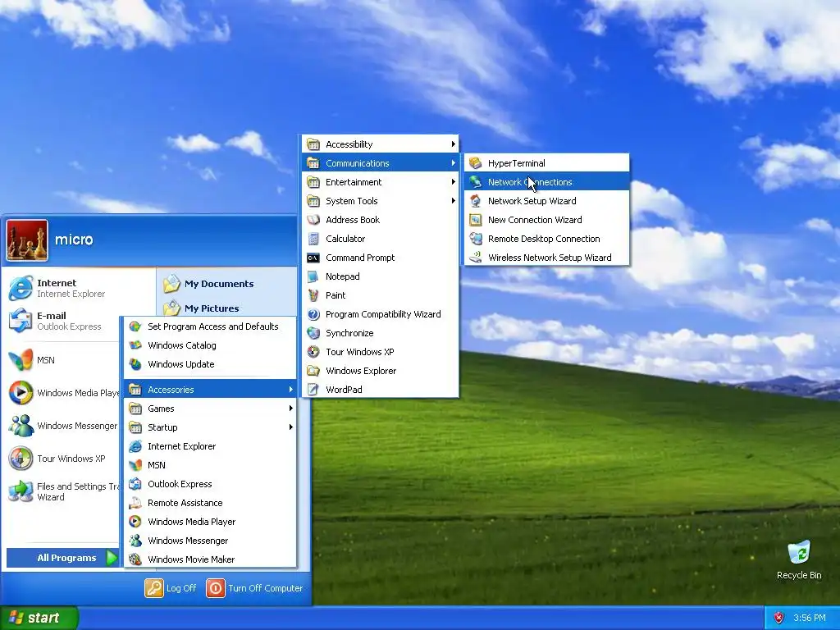
Task: Open Windows Explorer folder icon
Action: (x=313, y=371)
